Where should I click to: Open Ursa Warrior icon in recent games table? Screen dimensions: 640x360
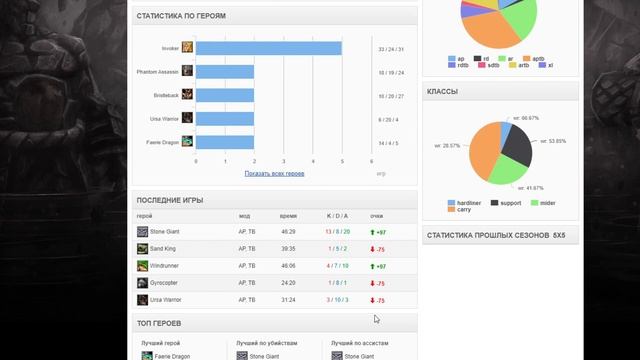click(x=142, y=300)
